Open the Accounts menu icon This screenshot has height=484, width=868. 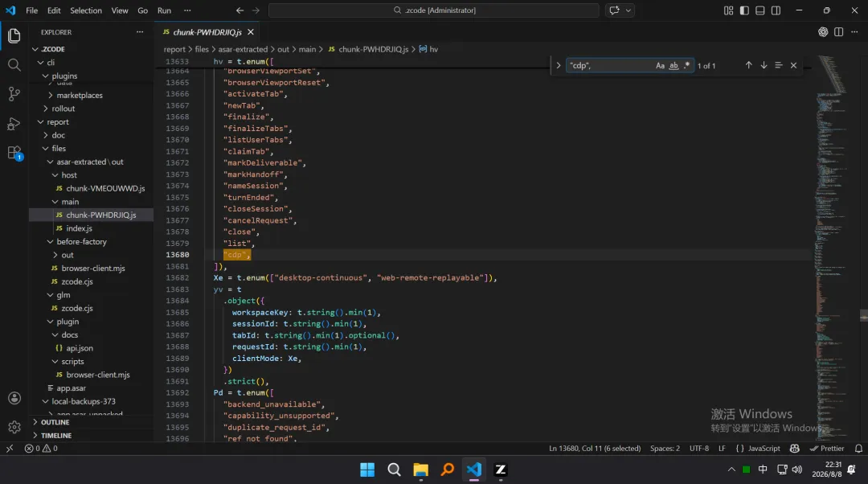[14, 398]
